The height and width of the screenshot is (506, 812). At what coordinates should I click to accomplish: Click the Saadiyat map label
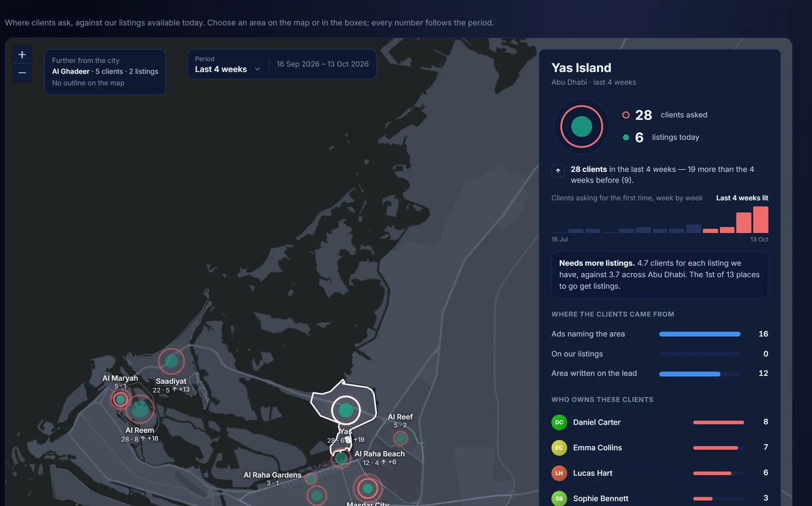(171, 381)
